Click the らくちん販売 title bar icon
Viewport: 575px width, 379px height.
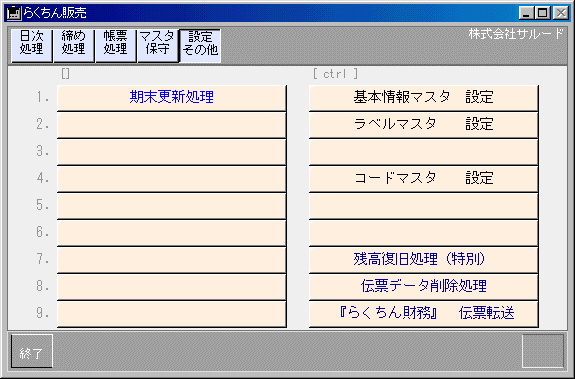click(x=14, y=13)
